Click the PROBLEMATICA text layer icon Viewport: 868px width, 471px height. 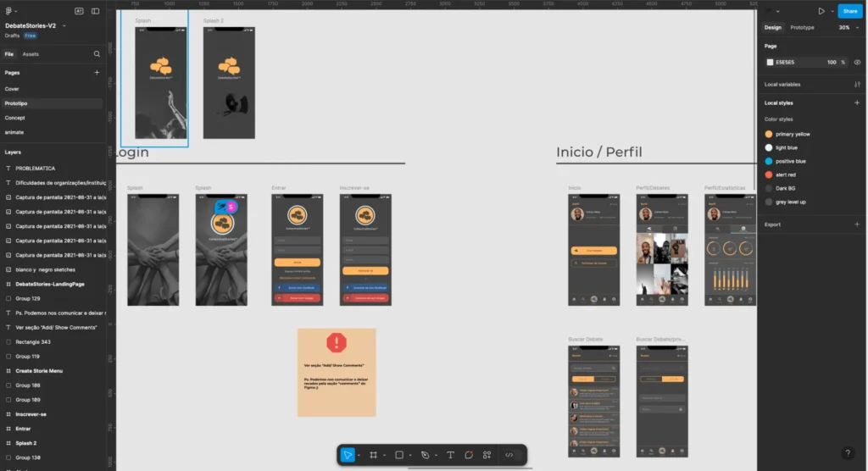pos(8,169)
